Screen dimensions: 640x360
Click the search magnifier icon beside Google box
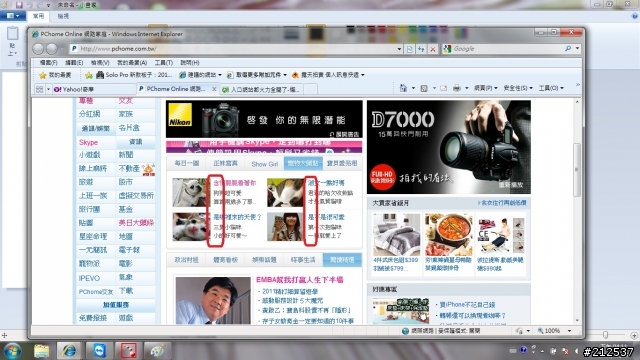point(568,49)
